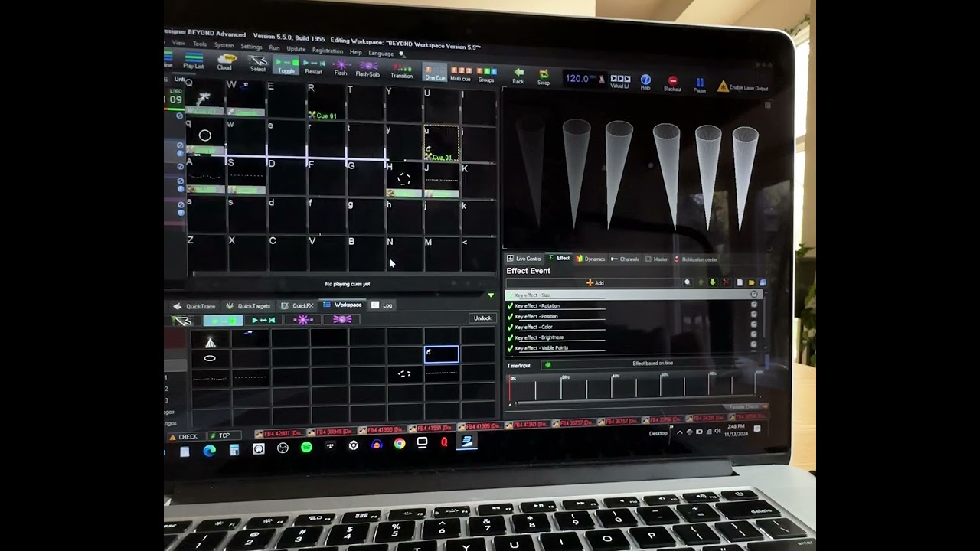Open Spotify from the taskbar
980x551 pixels.
point(306,447)
